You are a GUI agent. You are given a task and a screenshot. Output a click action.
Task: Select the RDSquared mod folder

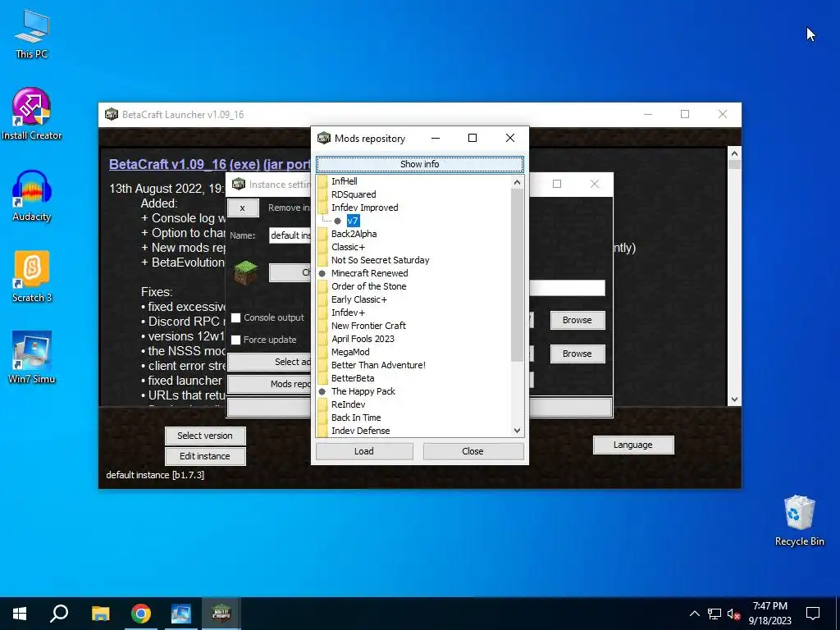pyautogui.click(x=354, y=194)
